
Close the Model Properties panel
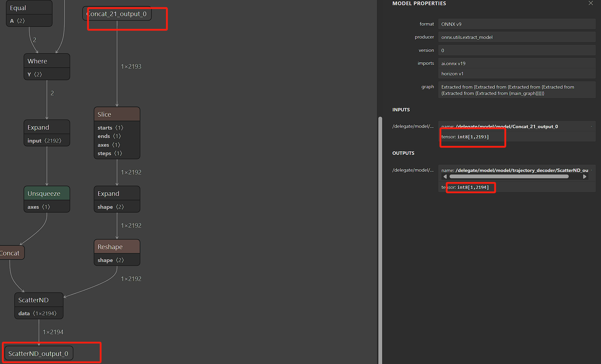tap(591, 3)
